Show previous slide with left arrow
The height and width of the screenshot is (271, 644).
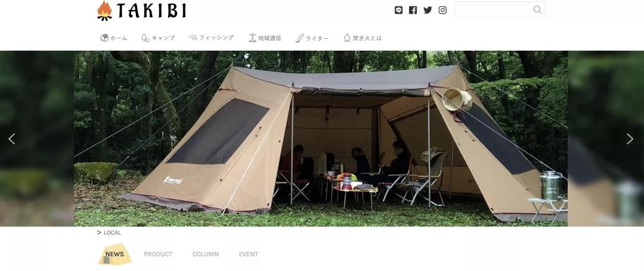[12, 139]
